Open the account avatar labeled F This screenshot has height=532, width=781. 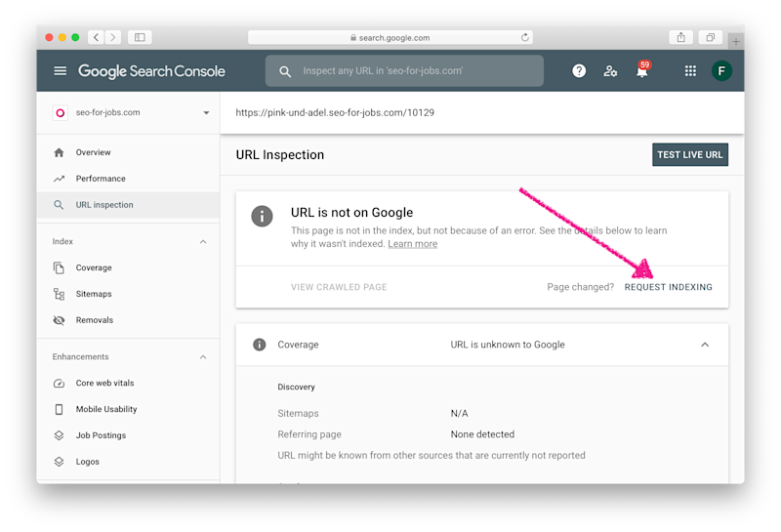click(x=721, y=70)
